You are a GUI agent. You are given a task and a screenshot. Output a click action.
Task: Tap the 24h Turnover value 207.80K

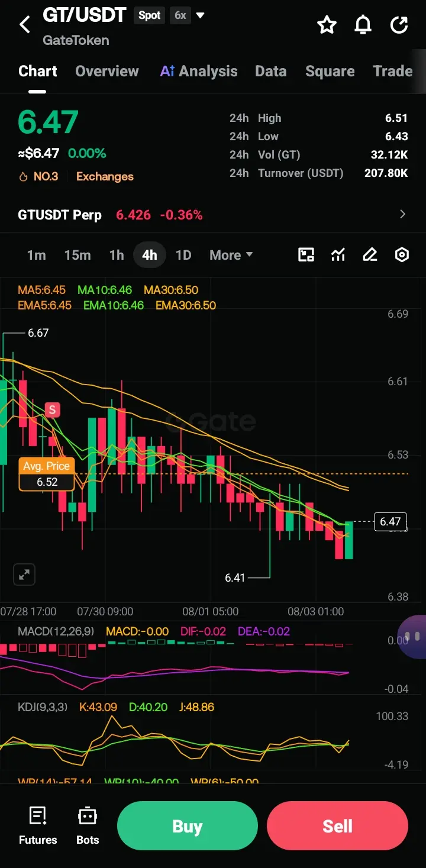(x=385, y=173)
